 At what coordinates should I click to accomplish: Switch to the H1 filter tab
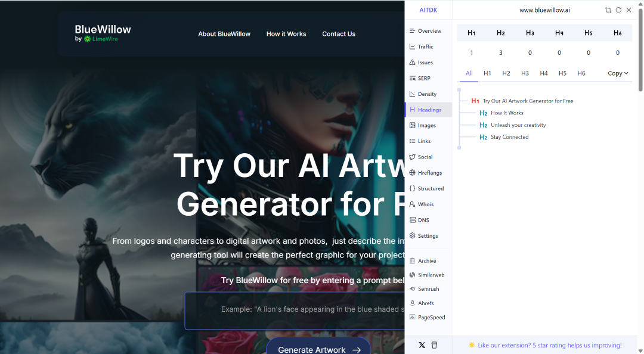(487, 73)
